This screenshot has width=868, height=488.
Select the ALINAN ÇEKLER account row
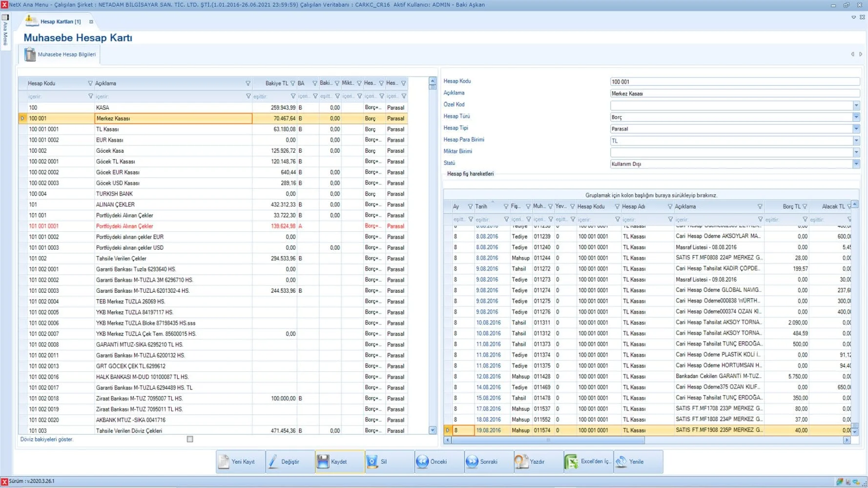coord(115,204)
